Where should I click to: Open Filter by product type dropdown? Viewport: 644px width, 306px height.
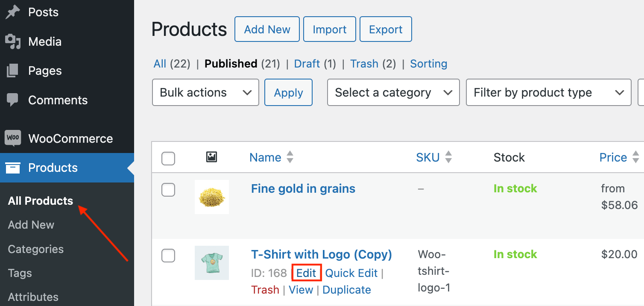548,92
